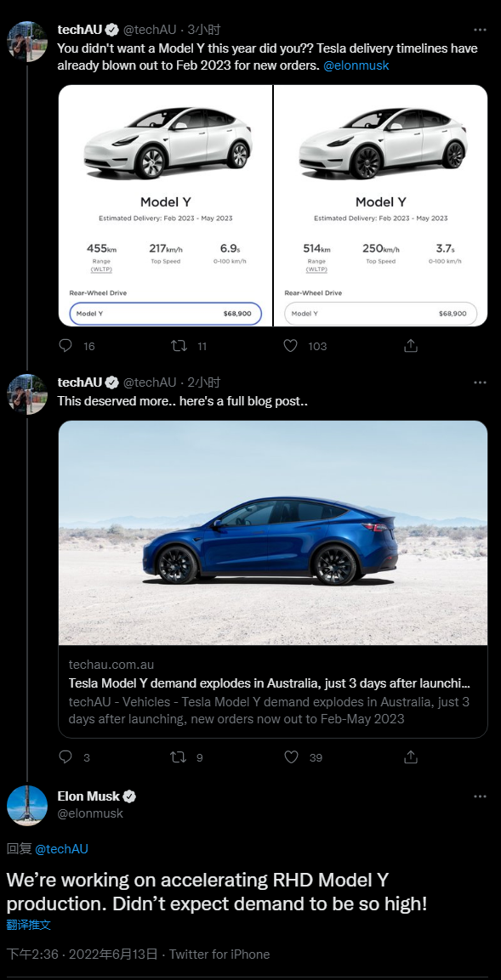Retweet the Model Y delivery timeline tweet
This screenshot has width=501, height=980.
click(x=179, y=346)
